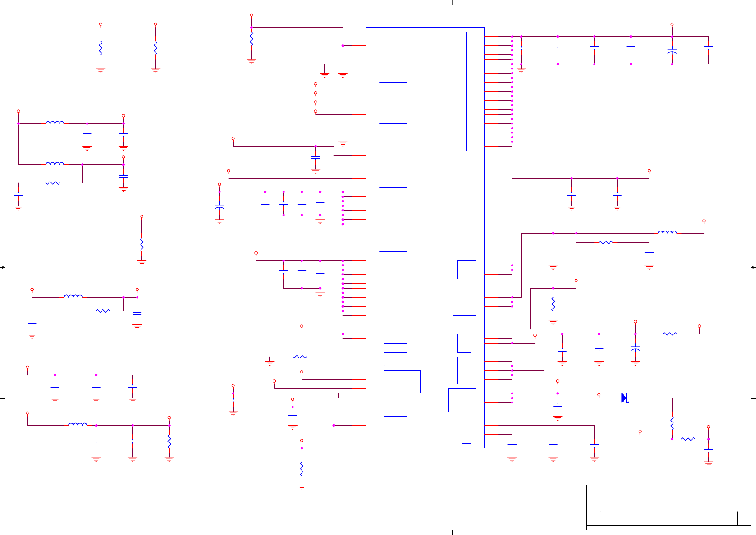This screenshot has width=756, height=535.
Task: Click the arrow marker on left sheet border
Action: [3, 267]
